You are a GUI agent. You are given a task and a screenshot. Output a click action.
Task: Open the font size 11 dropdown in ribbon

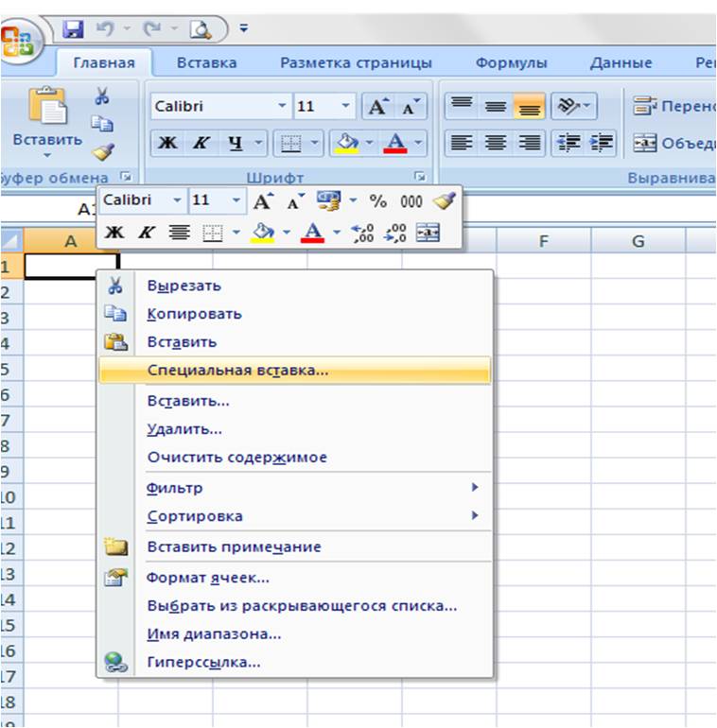point(345,106)
